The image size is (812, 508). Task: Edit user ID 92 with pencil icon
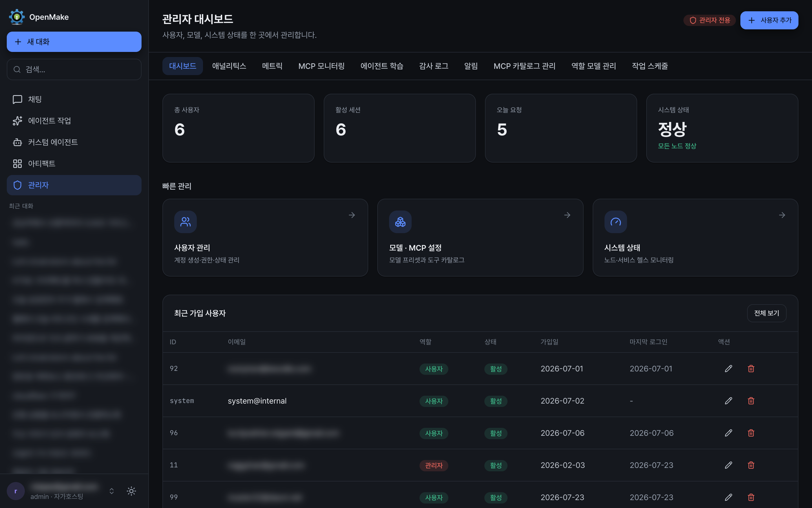(x=729, y=369)
